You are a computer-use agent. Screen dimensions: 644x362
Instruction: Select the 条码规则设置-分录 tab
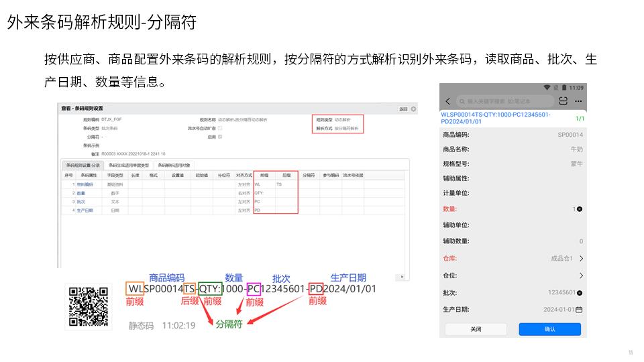point(82,165)
